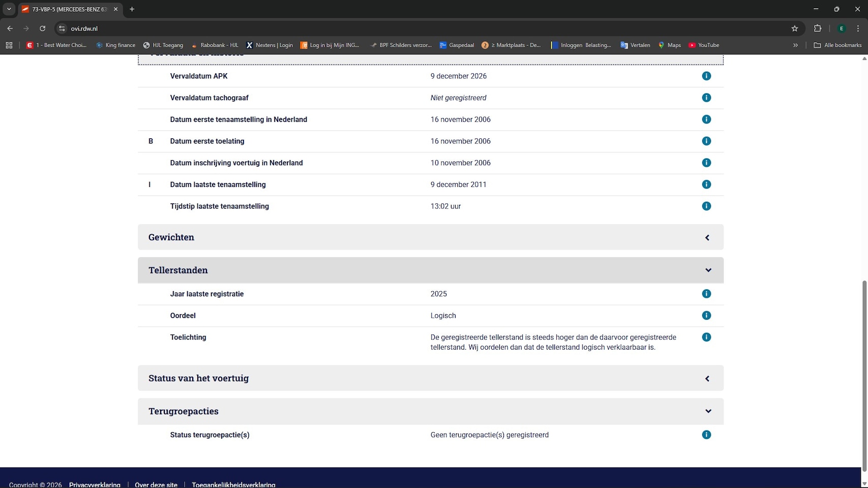This screenshot has height=488, width=868.
Task: Open the Over deze site link
Action: (156, 484)
